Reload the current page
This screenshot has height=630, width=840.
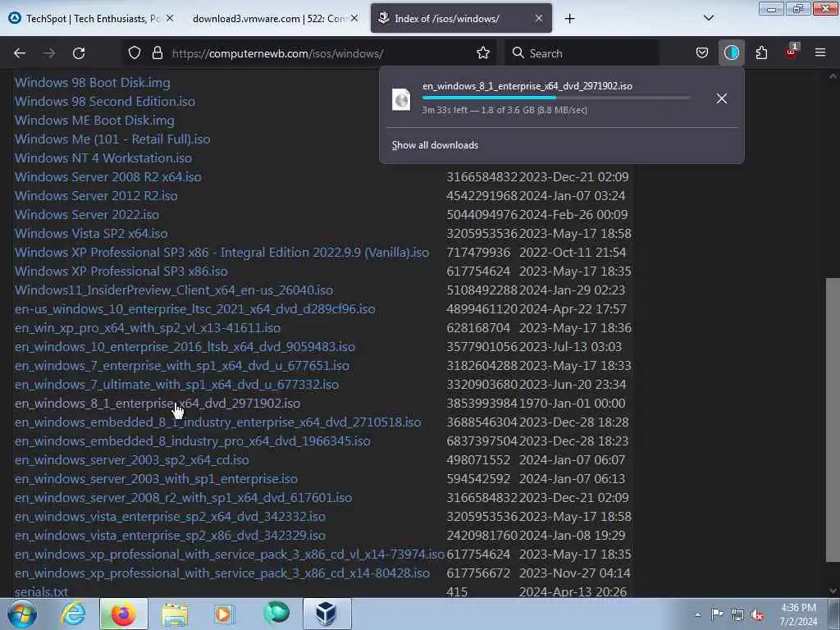coord(79,53)
